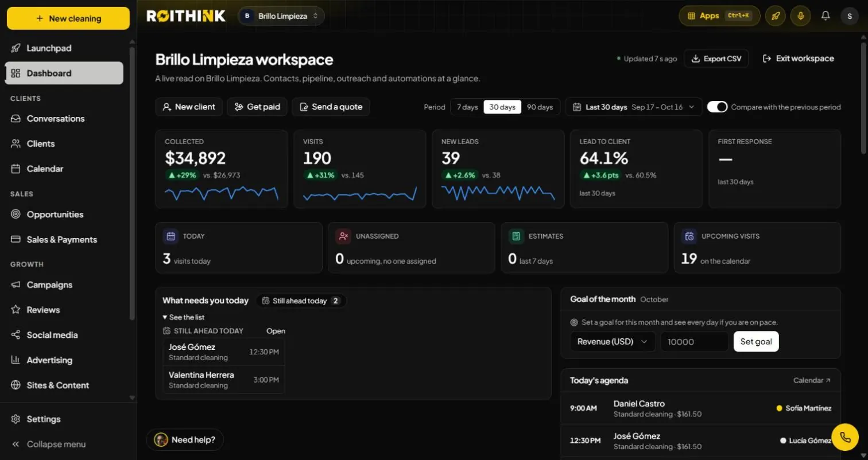Open the Brillo Limpieza workspace switcher
The width and height of the screenshot is (868, 460).
pos(281,16)
